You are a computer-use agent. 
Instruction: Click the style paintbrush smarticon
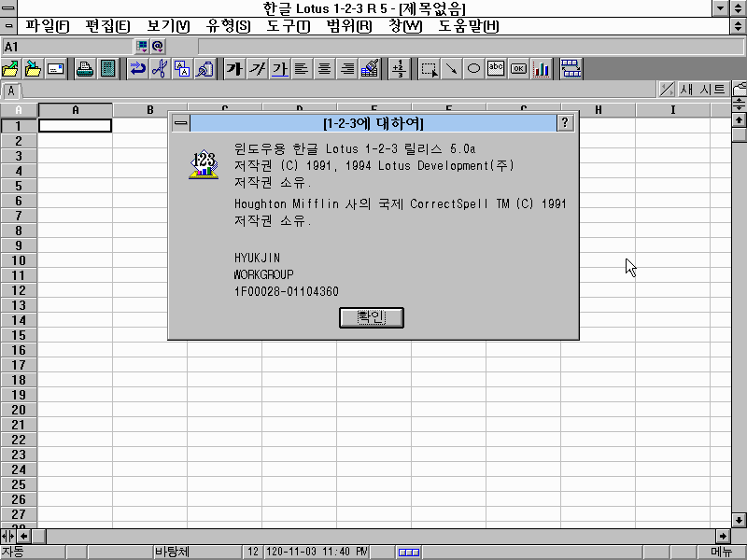(x=370, y=69)
